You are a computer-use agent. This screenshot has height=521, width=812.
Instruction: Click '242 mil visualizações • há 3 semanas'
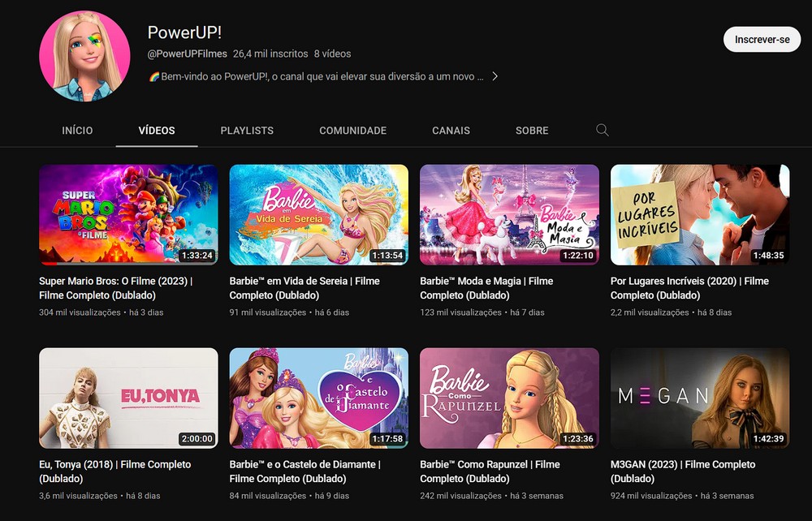pos(491,496)
